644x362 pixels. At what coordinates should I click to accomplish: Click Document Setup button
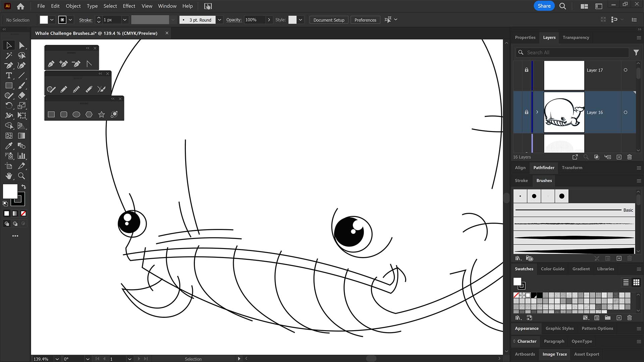[329, 20]
